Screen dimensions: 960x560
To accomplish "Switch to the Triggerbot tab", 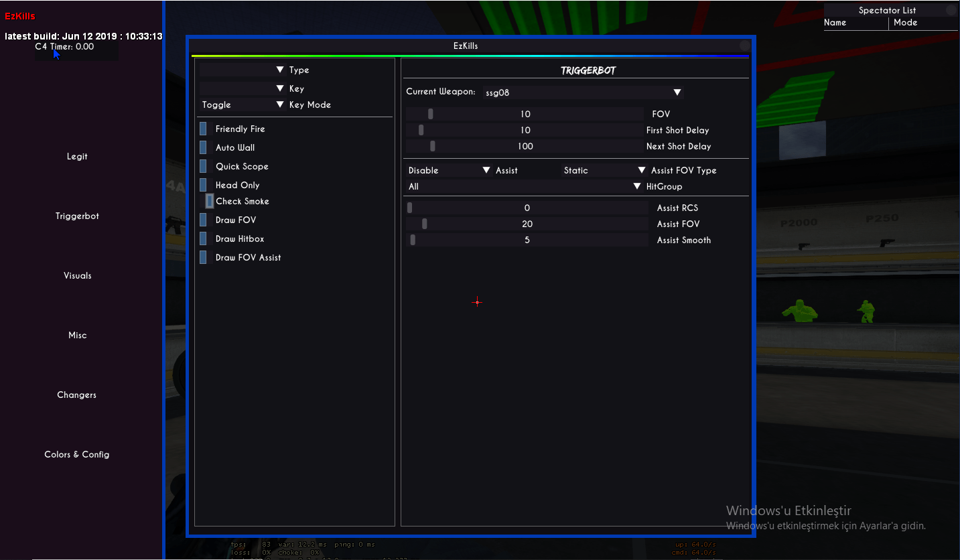I will (77, 216).
